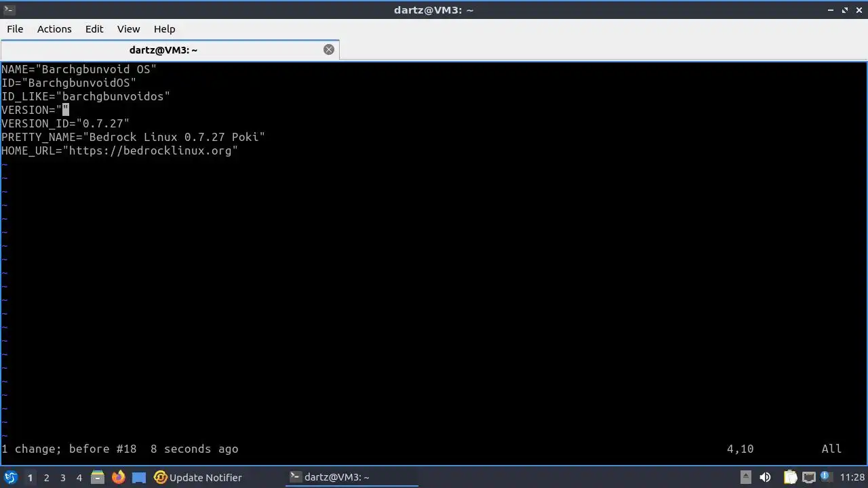Click the 11:28 panel clock
The image size is (868, 488).
[x=852, y=477]
